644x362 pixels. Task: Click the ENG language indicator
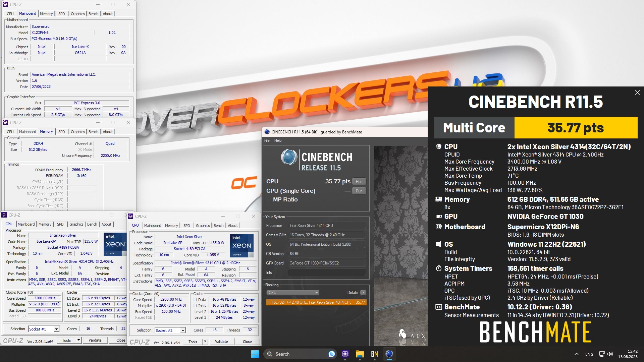tap(589, 354)
